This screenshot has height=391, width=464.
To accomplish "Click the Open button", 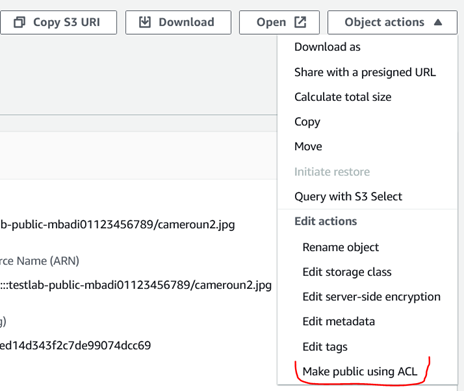I will pos(279,22).
